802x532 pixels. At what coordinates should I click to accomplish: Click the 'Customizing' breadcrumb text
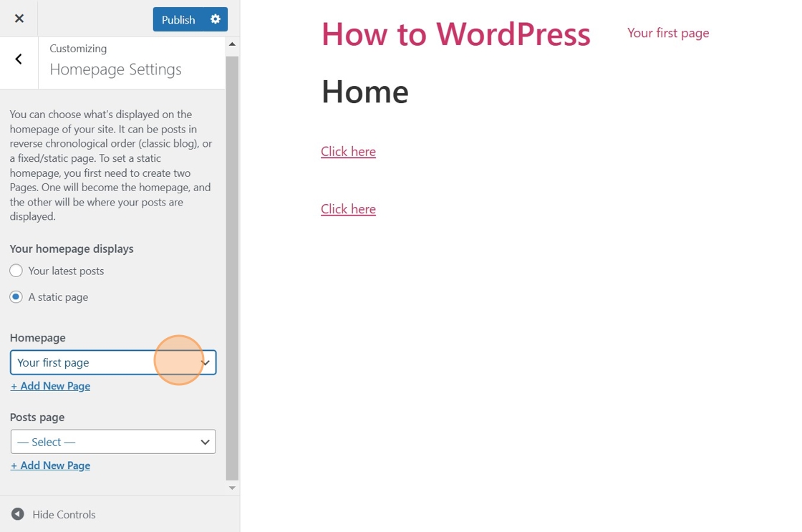78,49
